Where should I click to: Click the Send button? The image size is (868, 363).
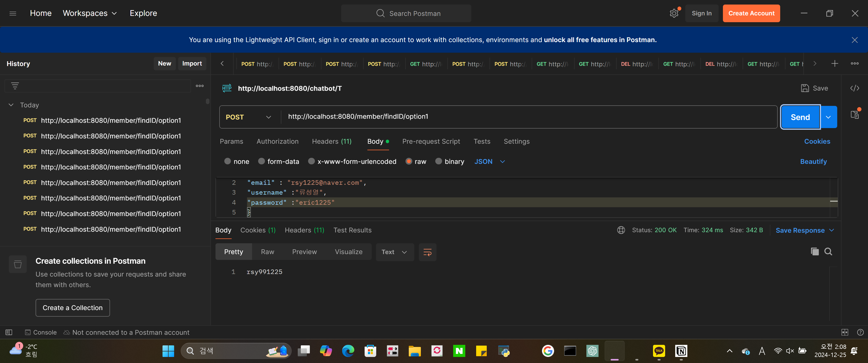800,117
